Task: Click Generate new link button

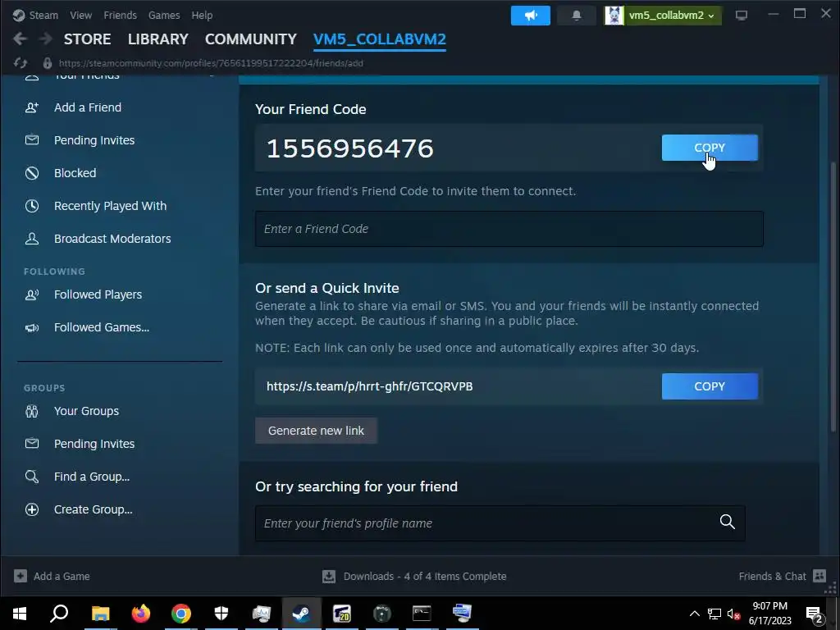Action: click(316, 431)
